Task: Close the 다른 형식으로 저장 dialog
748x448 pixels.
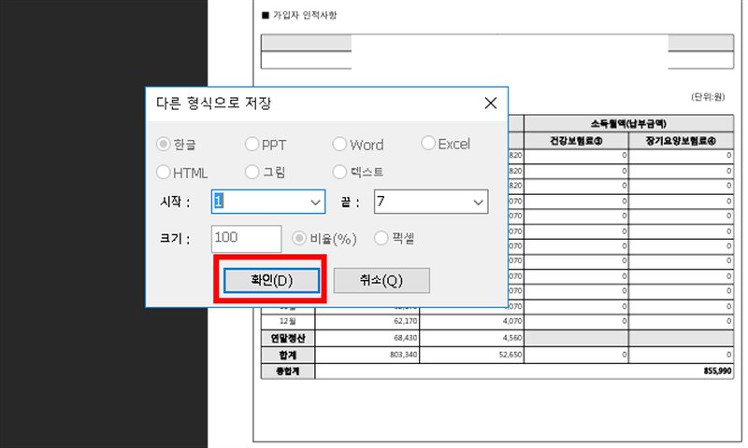Action: pos(490,103)
